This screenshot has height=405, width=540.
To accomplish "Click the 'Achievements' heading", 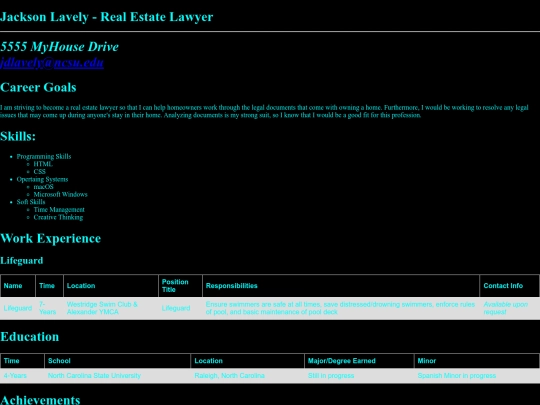I will (x=40, y=400).
